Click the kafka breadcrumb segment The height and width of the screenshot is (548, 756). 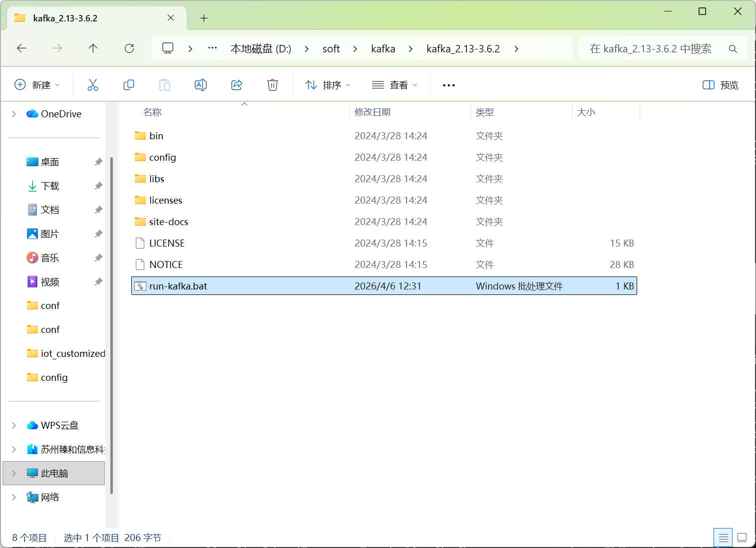[x=383, y=49]
